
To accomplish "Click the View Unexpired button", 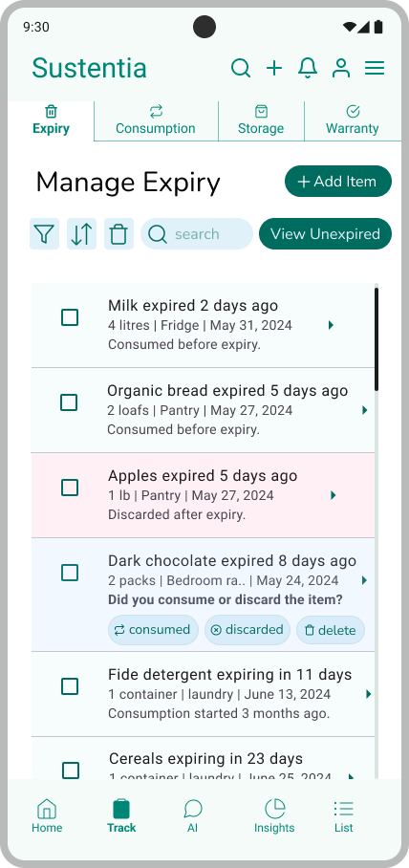I will coord(326,233).
